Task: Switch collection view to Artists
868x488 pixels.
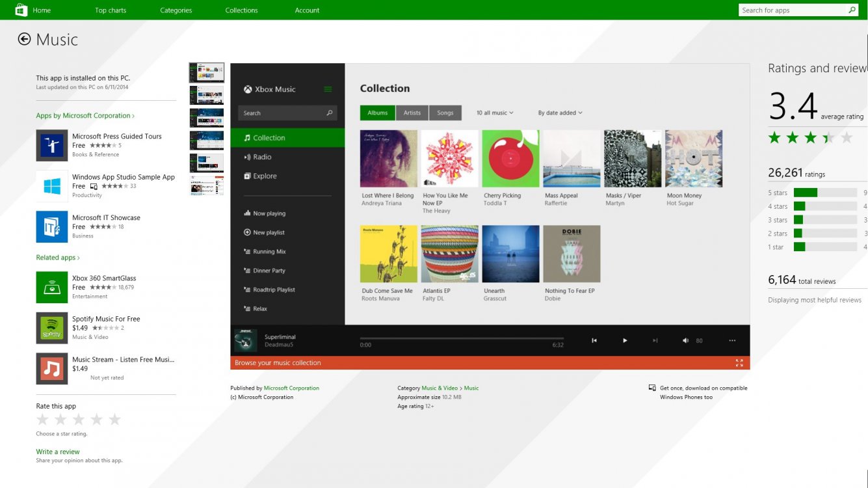Action: (412, 113)
